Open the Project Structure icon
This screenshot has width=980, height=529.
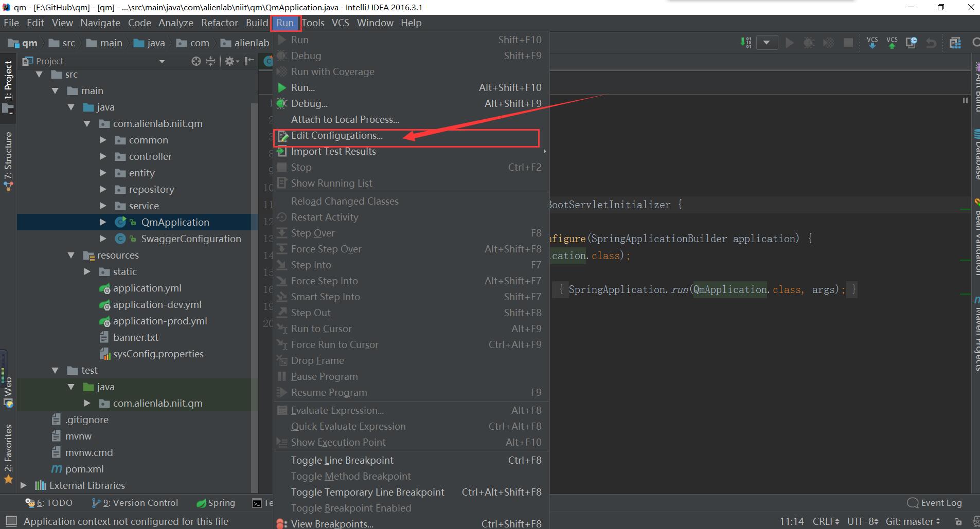955,43
